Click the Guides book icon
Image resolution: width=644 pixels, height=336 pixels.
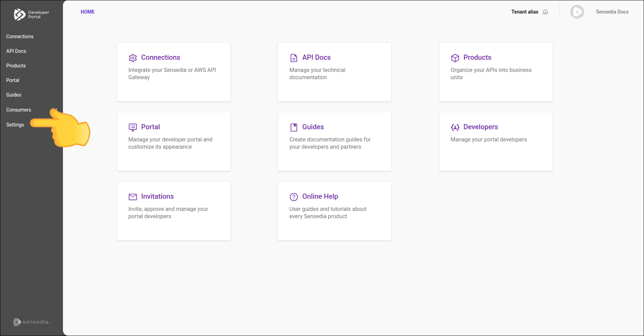294,127
